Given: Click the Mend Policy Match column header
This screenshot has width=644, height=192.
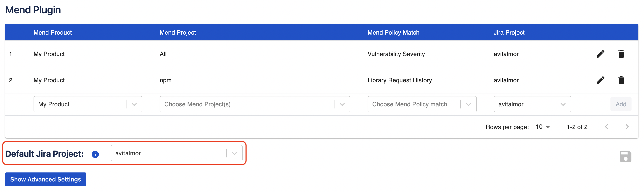Looking at the screenshot, I should [393, 32].
